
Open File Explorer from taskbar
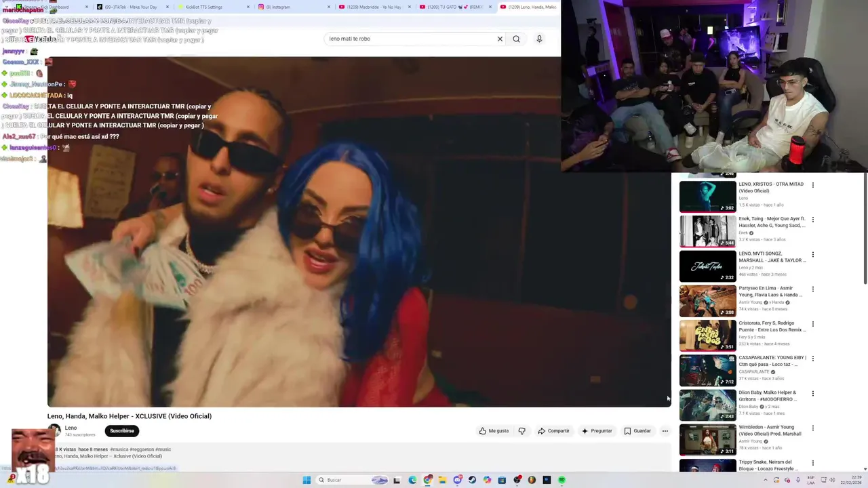[x=442, y=480]
